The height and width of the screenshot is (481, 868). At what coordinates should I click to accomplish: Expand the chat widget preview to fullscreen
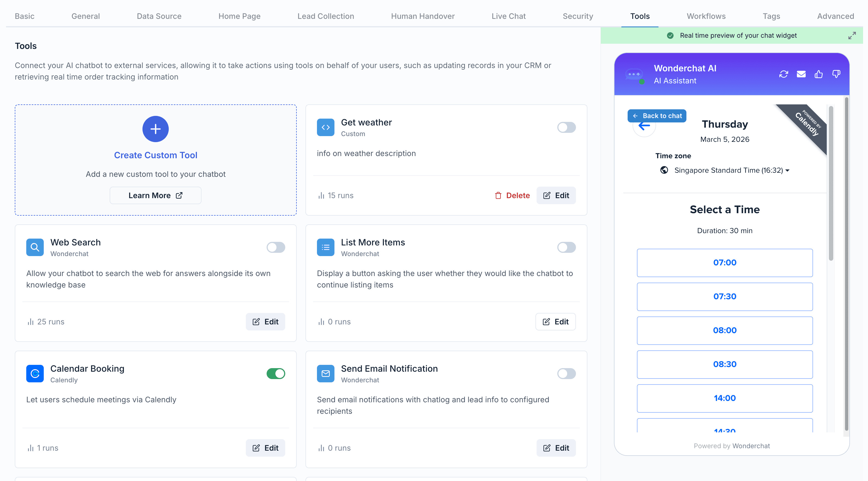tap(852, 35)
